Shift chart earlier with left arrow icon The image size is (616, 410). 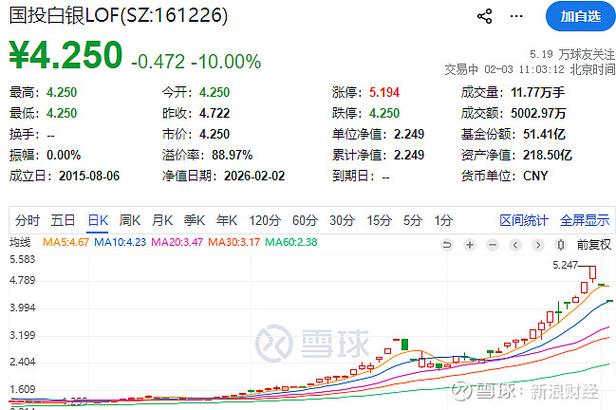[515, 245]
